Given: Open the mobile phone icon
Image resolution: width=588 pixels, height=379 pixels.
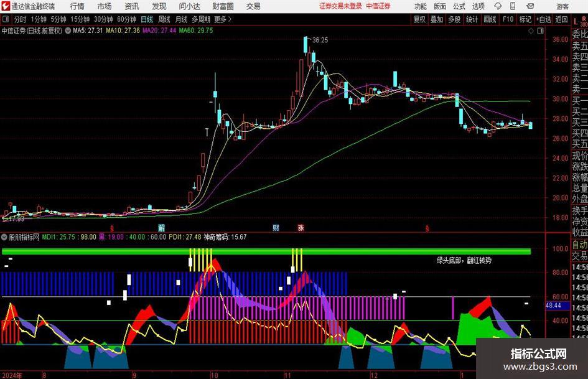Looking at the screenshot, I should [x=513, y=6].
